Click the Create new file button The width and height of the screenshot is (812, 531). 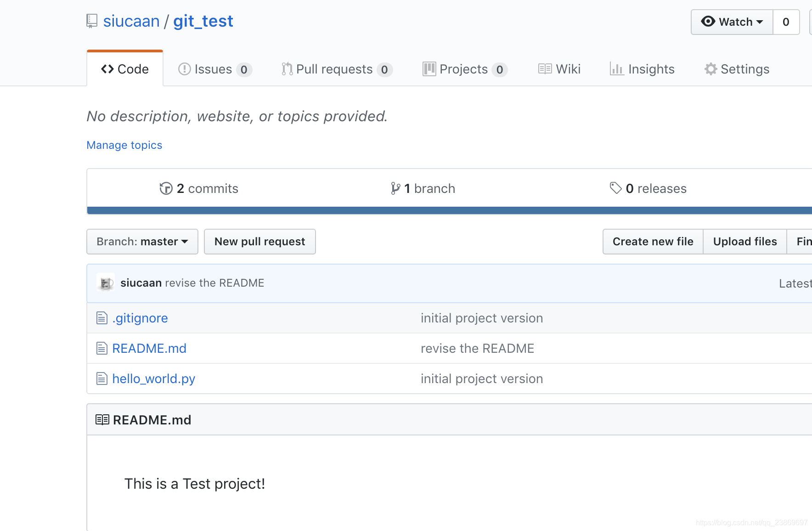(x=653, y=242)
